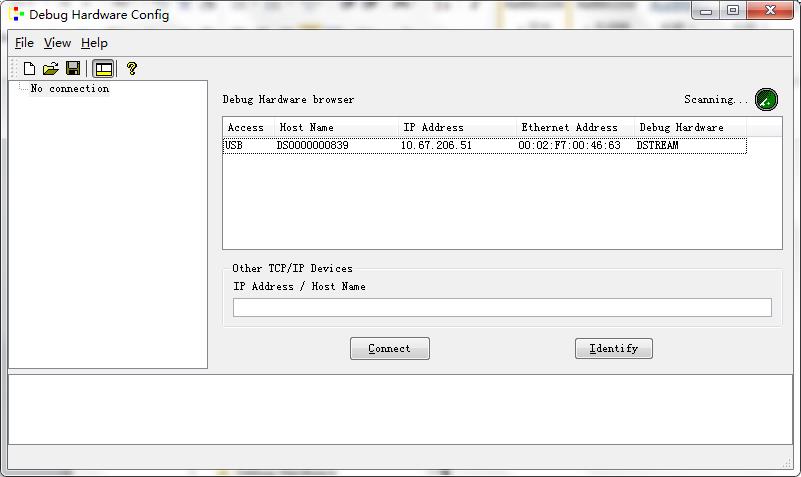This screenshot has height=477, width=801.
Task: Select the No connection tree item
Action: pos(69,88)
